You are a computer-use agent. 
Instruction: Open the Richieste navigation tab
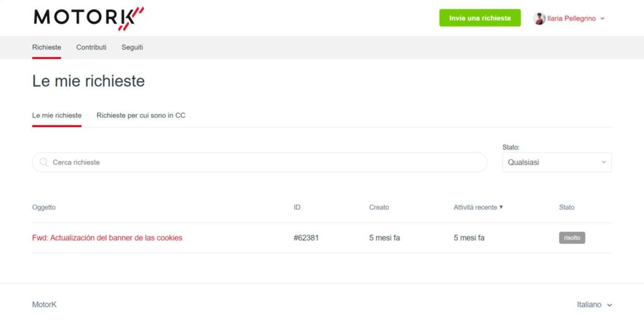click(47, 47)
